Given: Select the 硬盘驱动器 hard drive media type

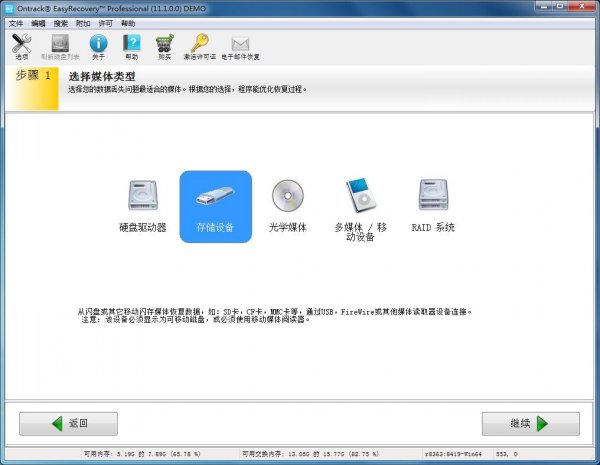Looking at the screenshot, I should click(143, 206).
